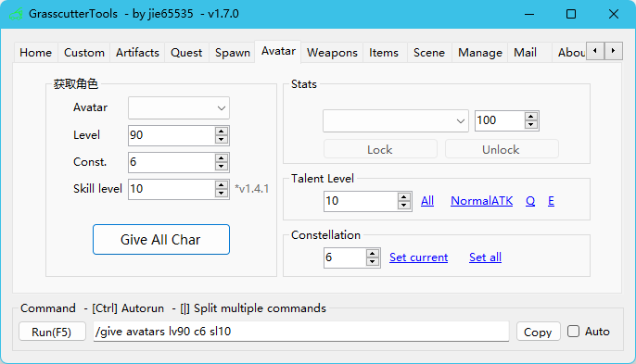Focus the command text field
Screen dimensions: 636x364
pyautogui.click(x=301, y=332)
